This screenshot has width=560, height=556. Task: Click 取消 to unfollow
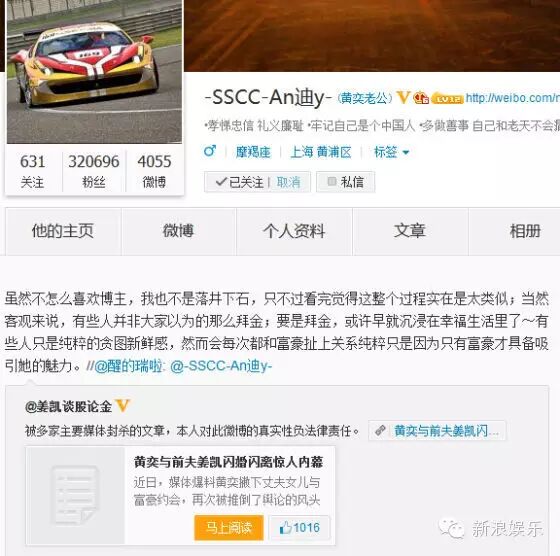click(289, 182)
